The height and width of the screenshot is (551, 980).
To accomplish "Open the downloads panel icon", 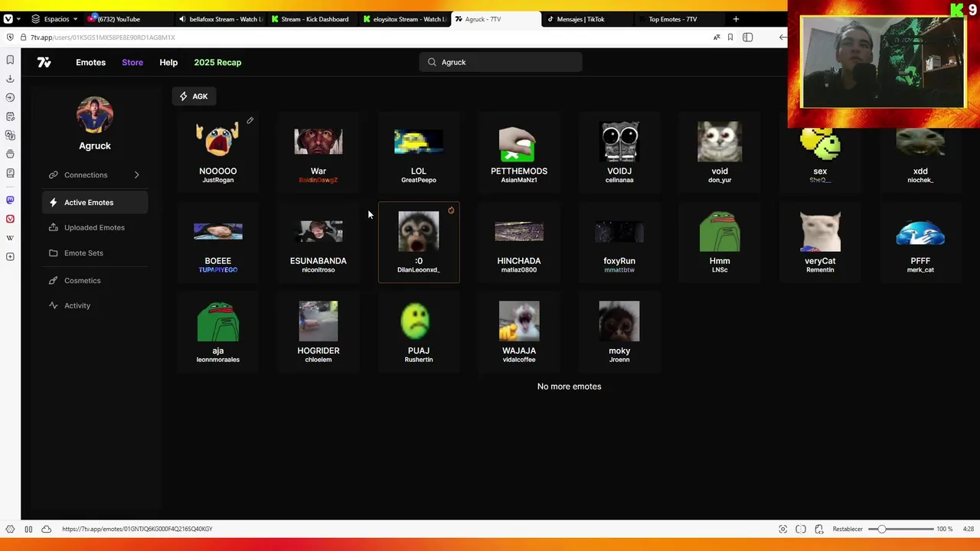I will click(x=10, y=79).
